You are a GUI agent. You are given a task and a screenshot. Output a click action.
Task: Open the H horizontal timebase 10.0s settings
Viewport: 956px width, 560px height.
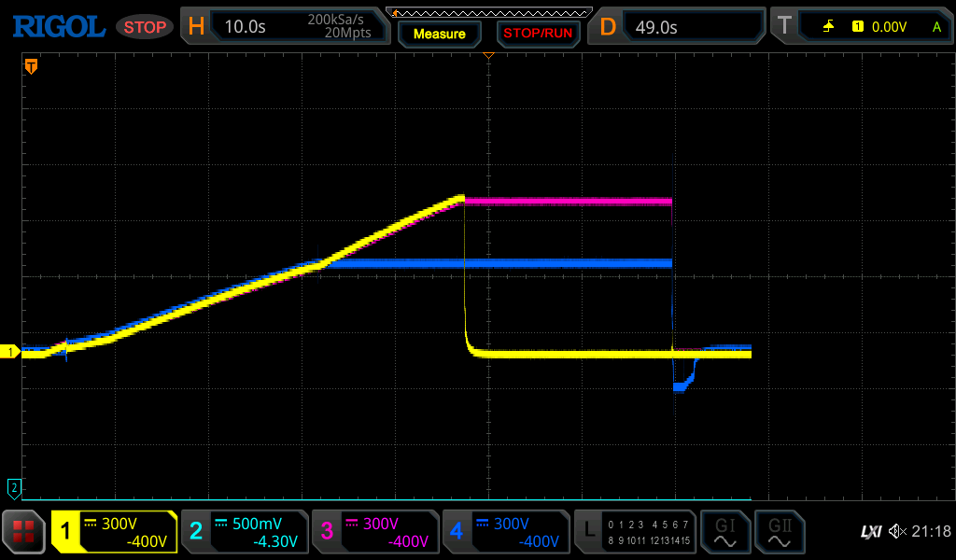[x=285, y=26]
